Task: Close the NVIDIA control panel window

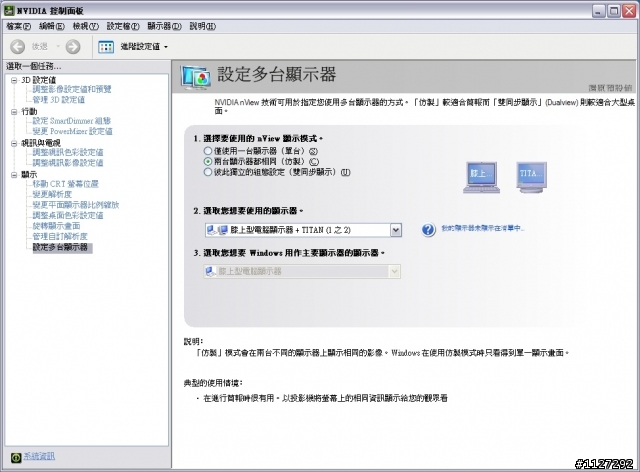Action: click(629, 11)
